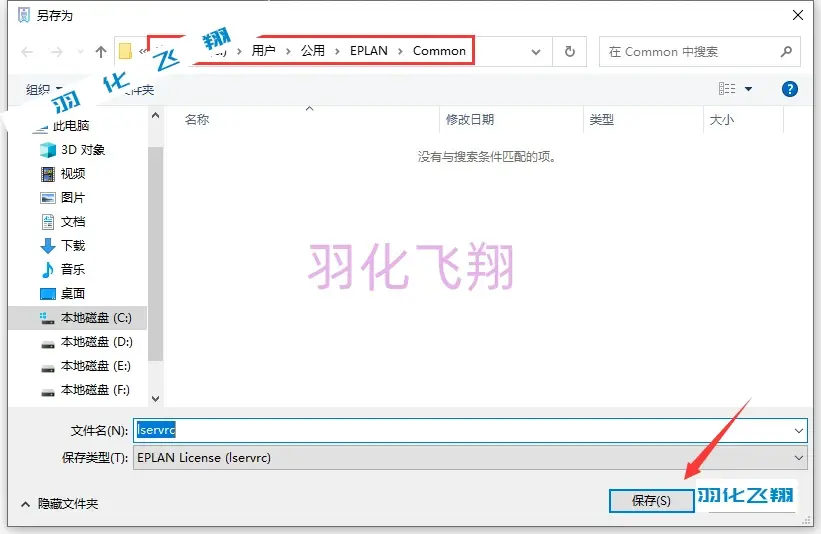Select Common in the address path
Screen dimensions: 821x534
[439, 51]
